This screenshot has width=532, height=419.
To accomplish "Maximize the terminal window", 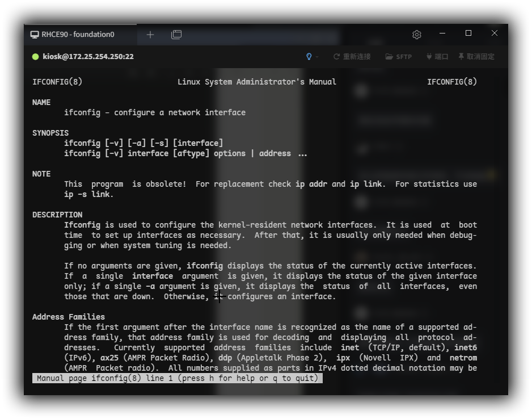I will [468, 33].
